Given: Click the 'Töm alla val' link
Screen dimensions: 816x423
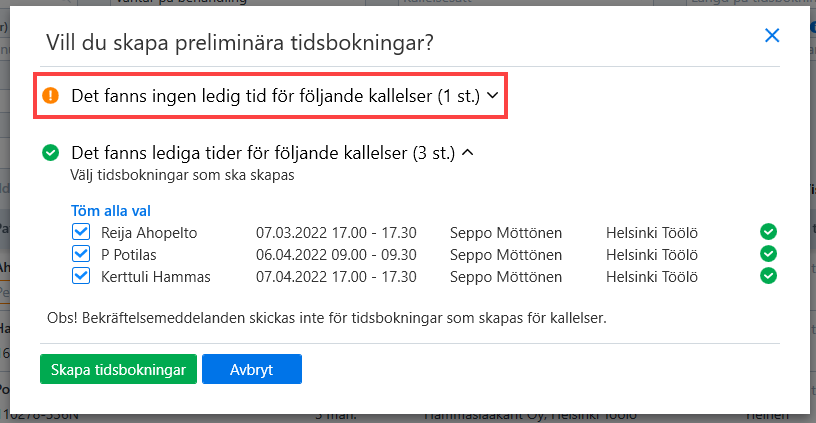Looking at the screenshot, I should coord(111,211).
